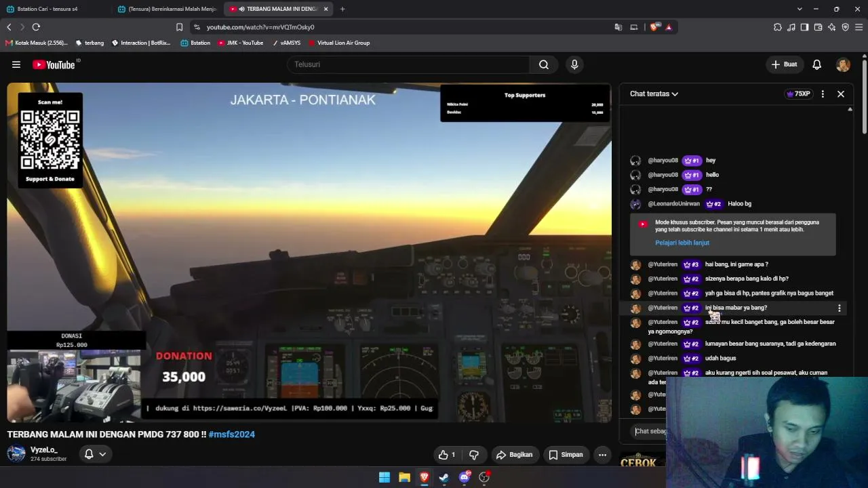
Task: Open Brave Rewards triangle icon
Action: tap(669, 27)
